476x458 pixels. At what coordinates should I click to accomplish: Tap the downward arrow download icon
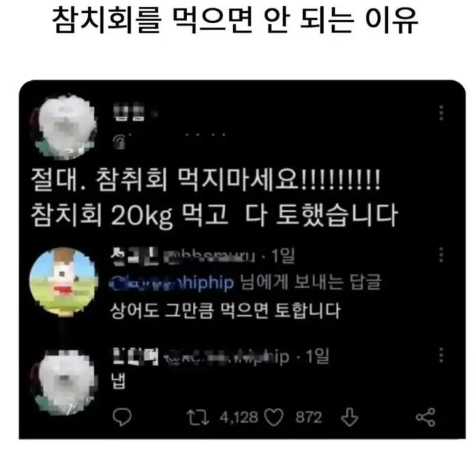coord(350,417)
